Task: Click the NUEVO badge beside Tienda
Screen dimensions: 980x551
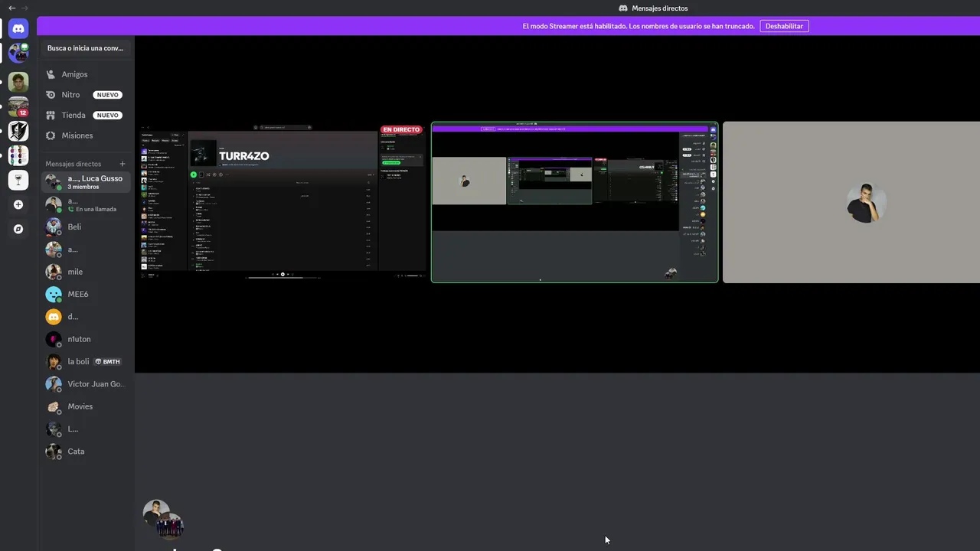Action: (108, 115)
